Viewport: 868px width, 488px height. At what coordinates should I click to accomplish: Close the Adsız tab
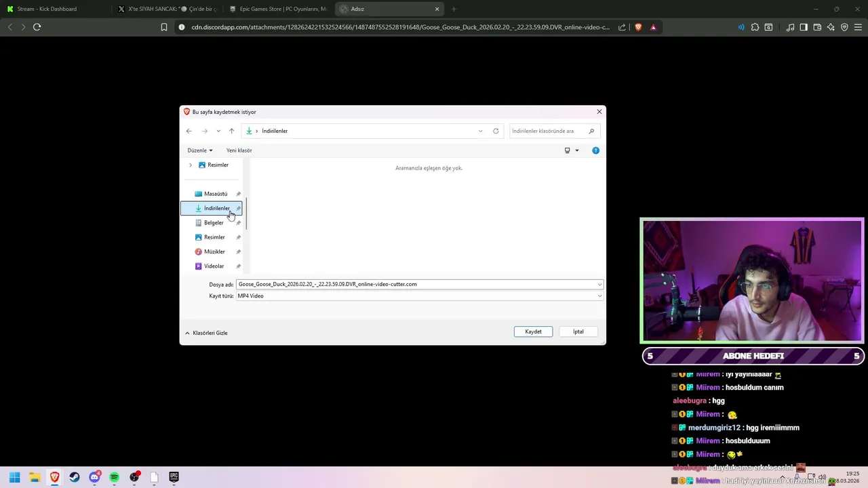[437, 9]
